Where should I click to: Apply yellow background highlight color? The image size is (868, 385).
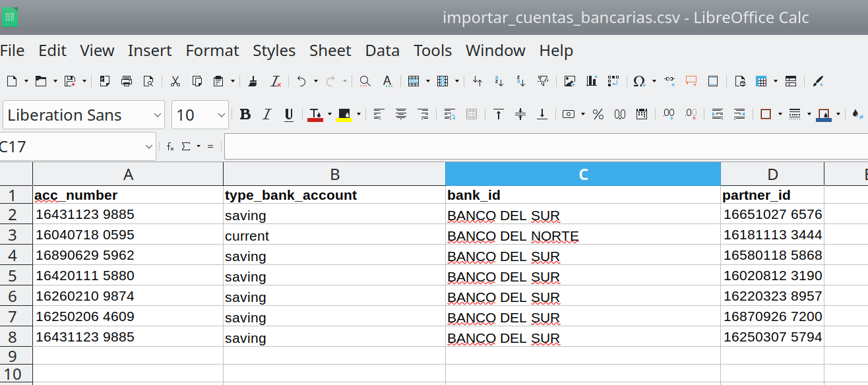coord(344,115)
